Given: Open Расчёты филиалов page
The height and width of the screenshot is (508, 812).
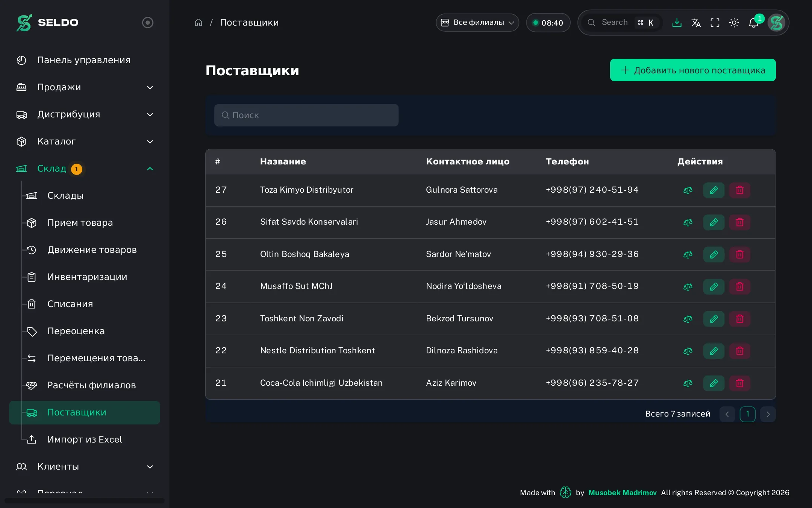Looking at the screenshot, I should (x=85, y=385).
